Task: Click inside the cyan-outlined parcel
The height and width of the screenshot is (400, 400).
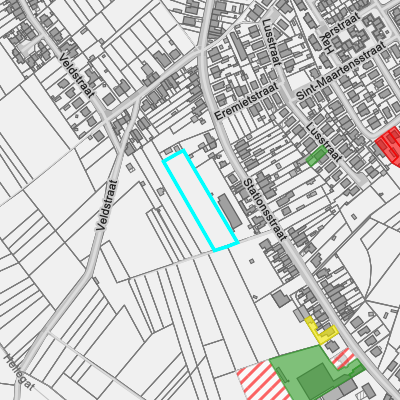Action: pyautogui.click(x=201, y=201)
